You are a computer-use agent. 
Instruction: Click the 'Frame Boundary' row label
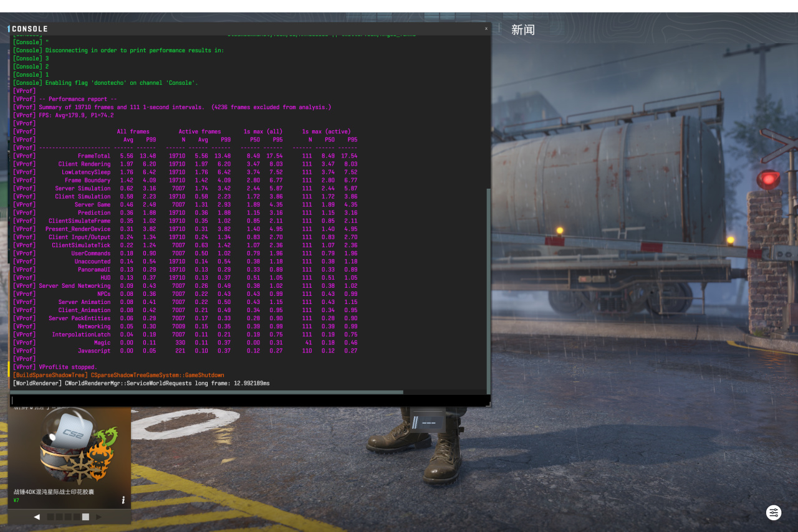coord(87,180)
